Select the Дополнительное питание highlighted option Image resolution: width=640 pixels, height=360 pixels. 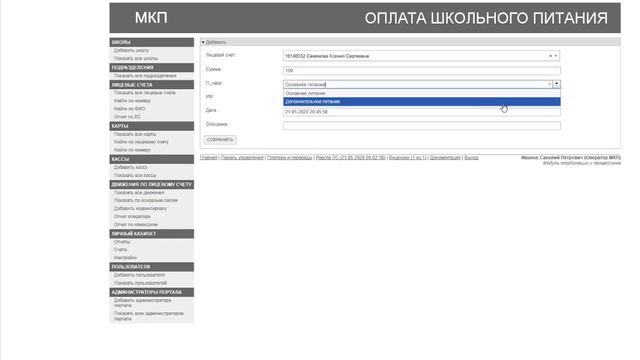pos(422,101)
